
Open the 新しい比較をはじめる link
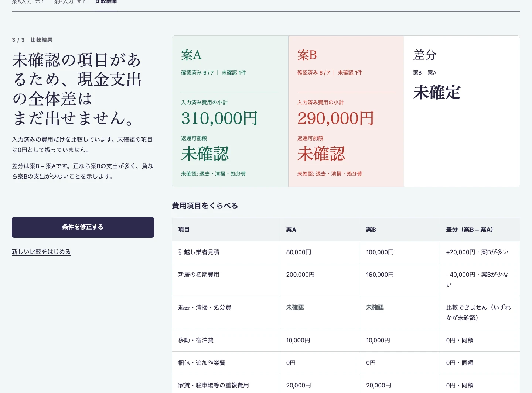[41, 252]
